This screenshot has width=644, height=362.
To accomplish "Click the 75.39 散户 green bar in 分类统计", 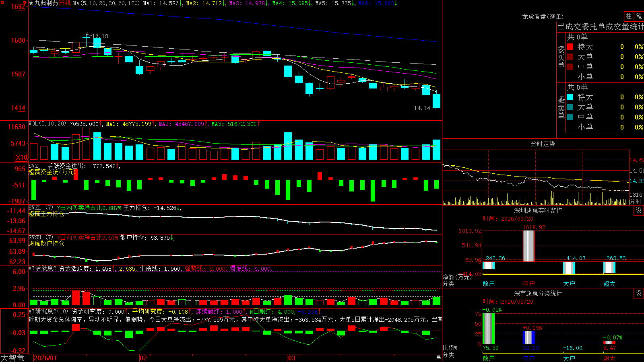I will 489,328.
